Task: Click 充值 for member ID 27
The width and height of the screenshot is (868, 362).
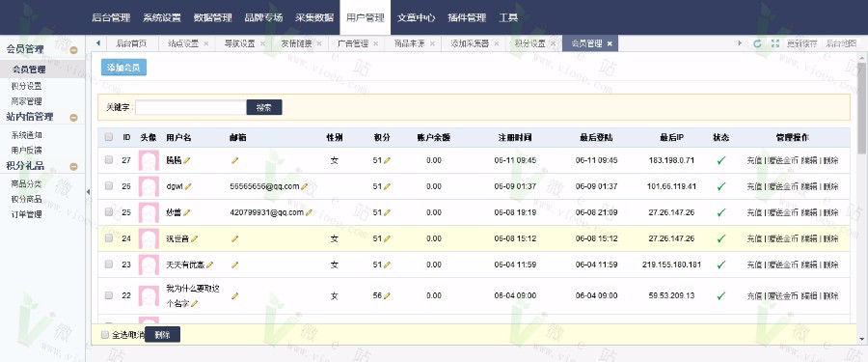Action: [x=754, y=160]
